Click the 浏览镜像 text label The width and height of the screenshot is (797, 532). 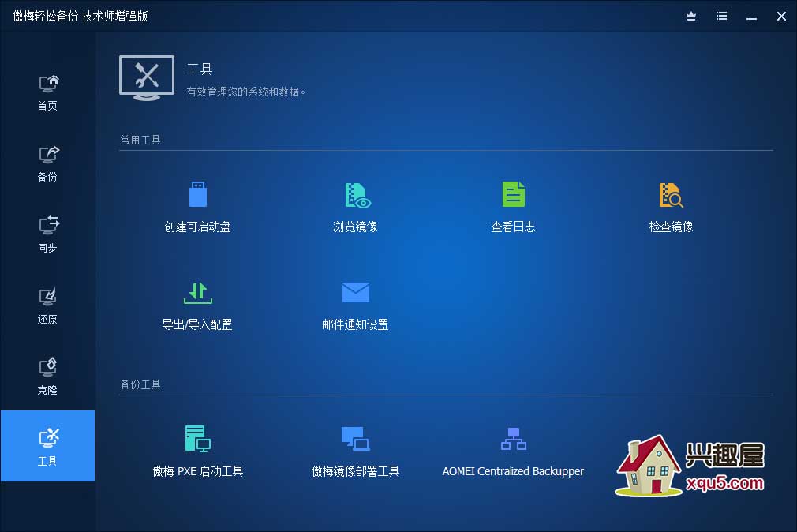point(355,227)
